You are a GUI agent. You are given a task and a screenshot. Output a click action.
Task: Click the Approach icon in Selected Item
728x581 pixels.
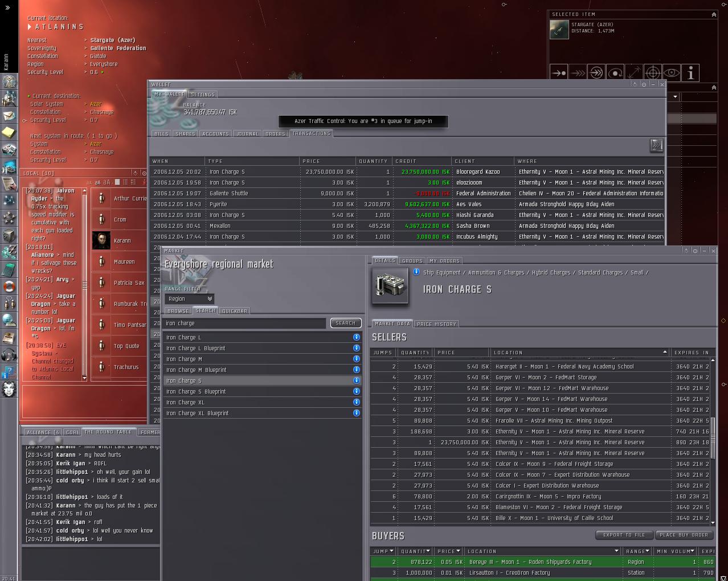[559, 73]
